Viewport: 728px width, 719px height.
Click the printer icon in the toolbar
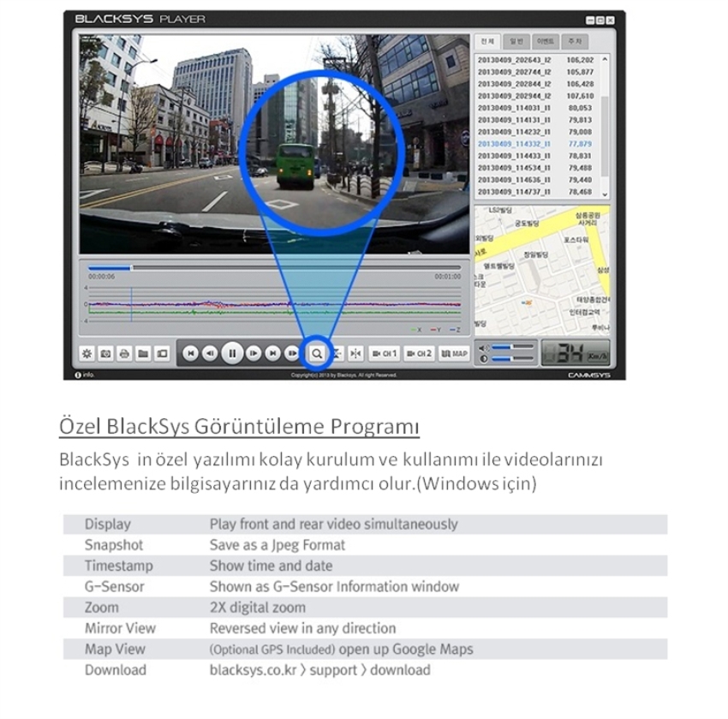tap(124, 354)
